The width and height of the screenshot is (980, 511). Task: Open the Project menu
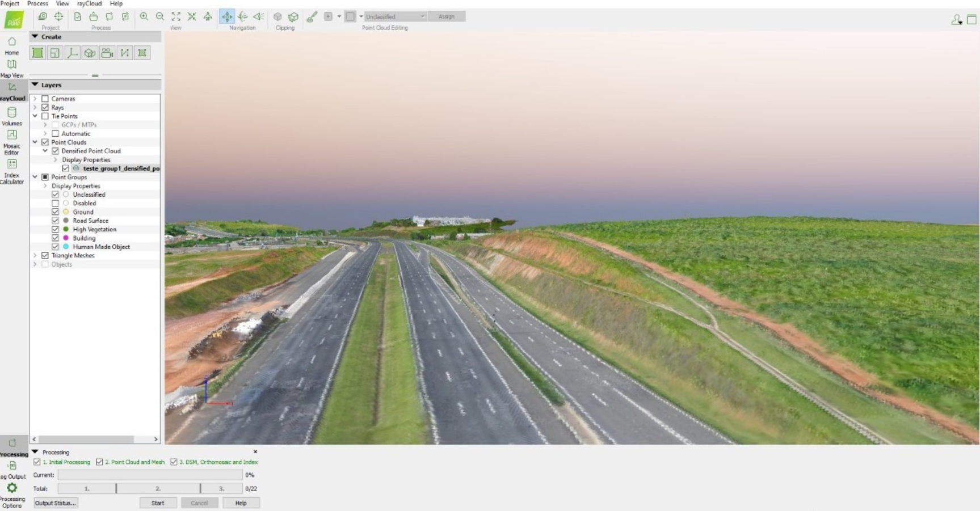click(10, 3)
